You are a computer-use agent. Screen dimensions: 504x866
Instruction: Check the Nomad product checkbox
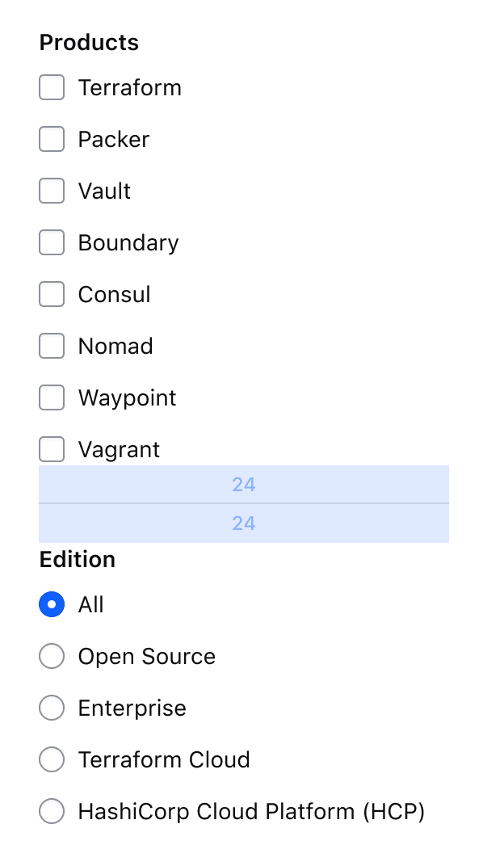[x=51, y=346]
